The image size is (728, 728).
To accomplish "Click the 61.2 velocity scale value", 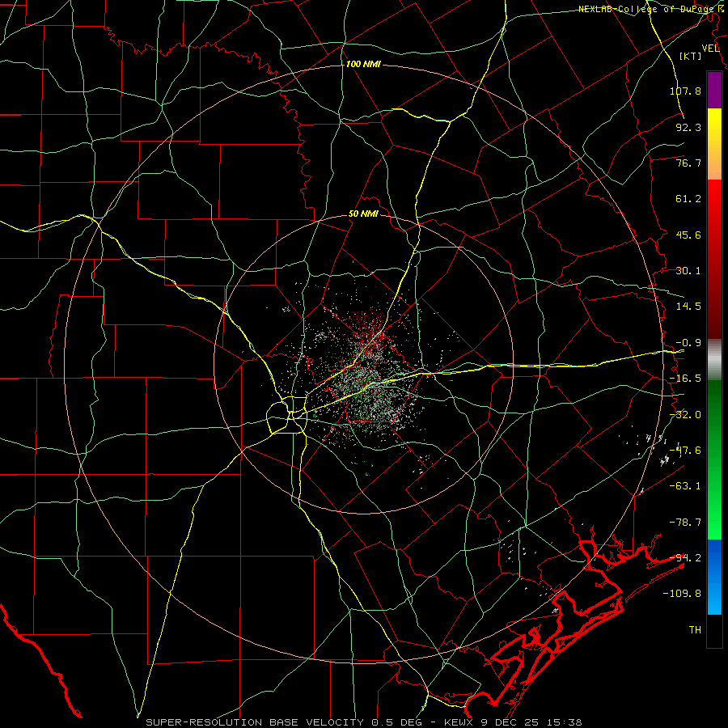I will [x=688, y=199].
